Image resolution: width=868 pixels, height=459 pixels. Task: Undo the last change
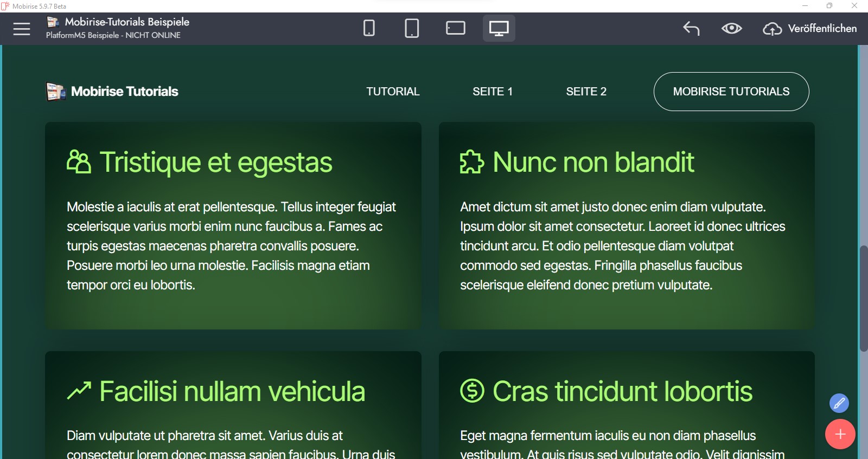click(691, 28)
